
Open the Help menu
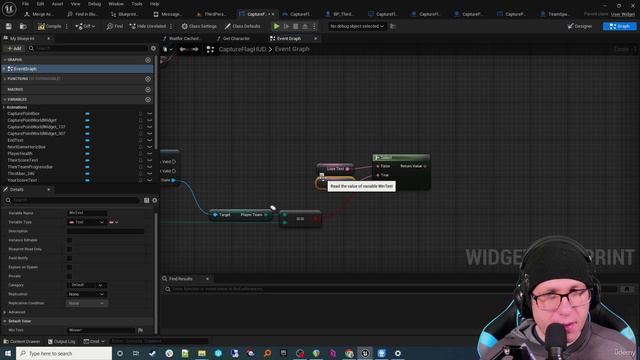154,4
